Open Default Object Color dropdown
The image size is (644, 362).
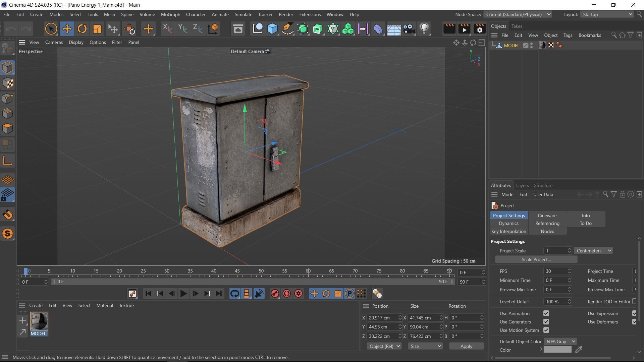point(560,342)
